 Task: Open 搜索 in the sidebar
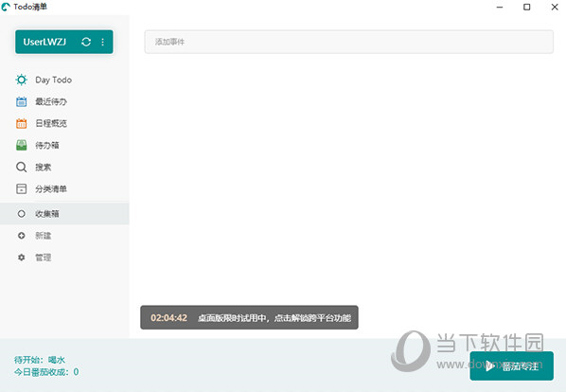click(43, 168)
